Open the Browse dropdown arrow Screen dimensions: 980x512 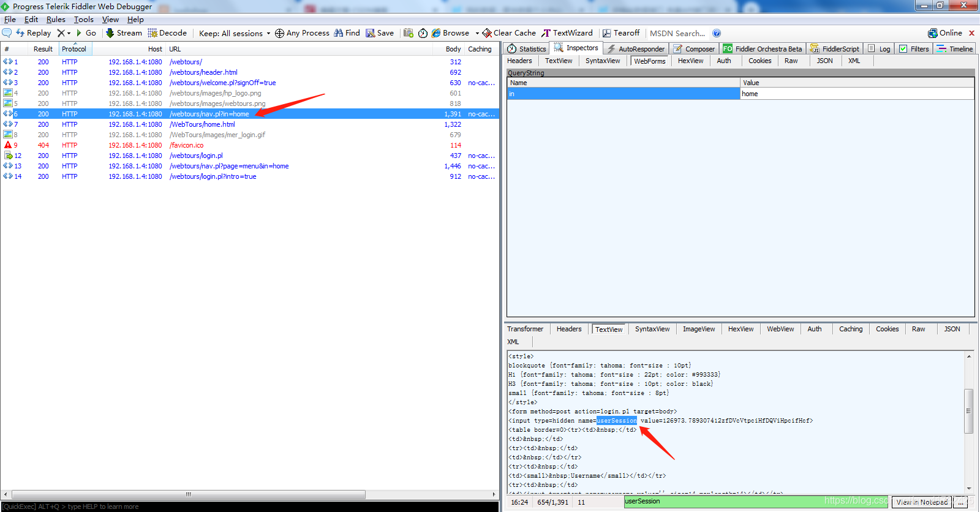477,33
